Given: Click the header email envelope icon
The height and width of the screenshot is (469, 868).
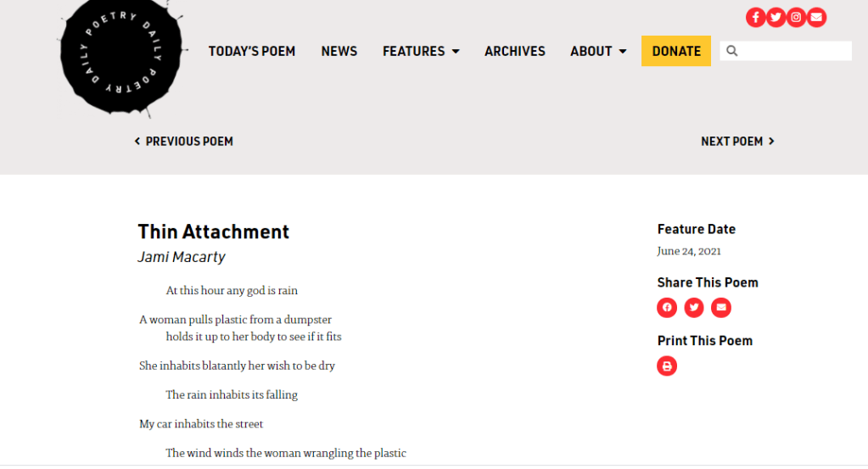Looking at the screenshot, I should coord(816,17).
